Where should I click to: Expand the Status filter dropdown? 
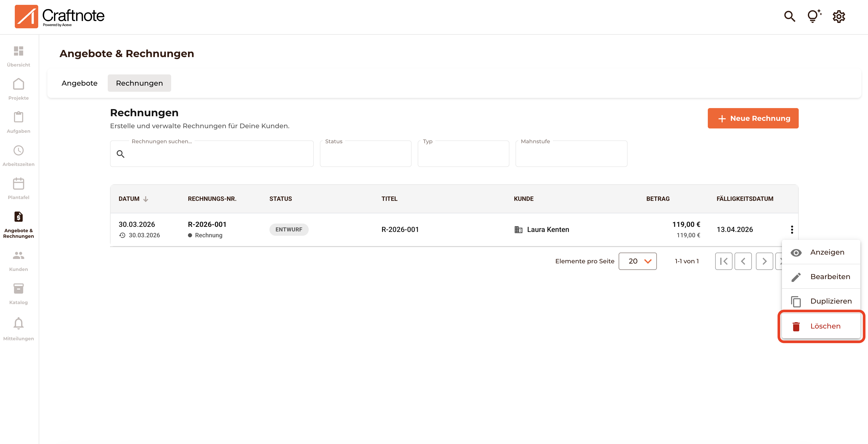365,154
